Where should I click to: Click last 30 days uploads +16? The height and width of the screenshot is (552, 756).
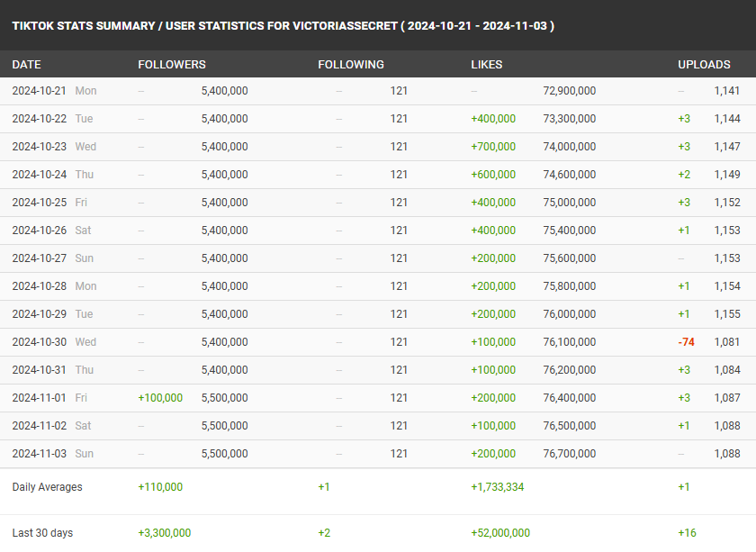[687, 533]
